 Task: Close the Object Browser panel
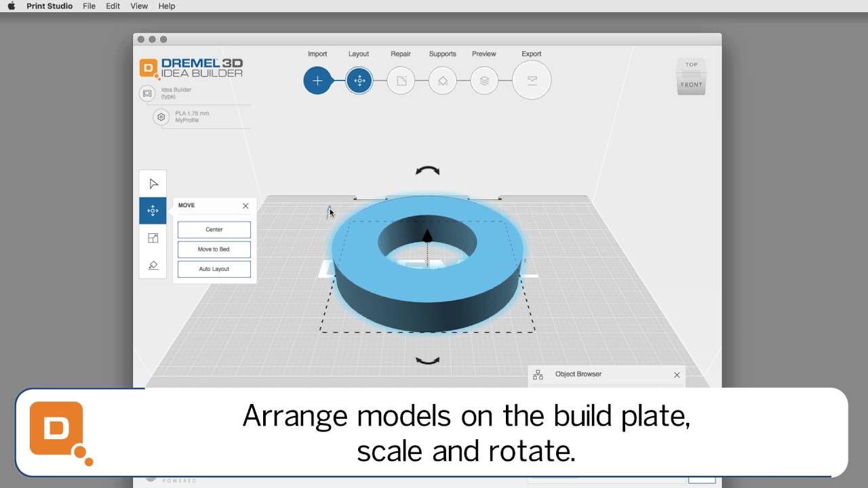(x=677, y=375)
